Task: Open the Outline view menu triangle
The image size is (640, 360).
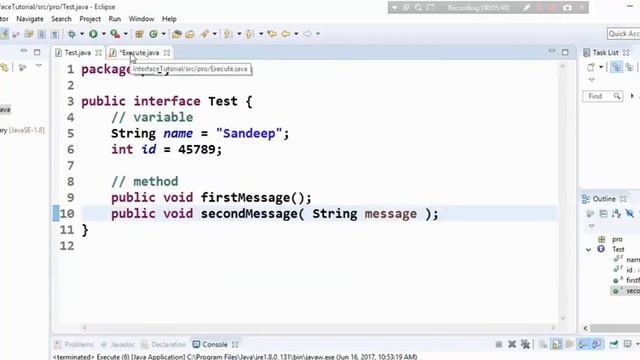Action: tap(591, 226)
